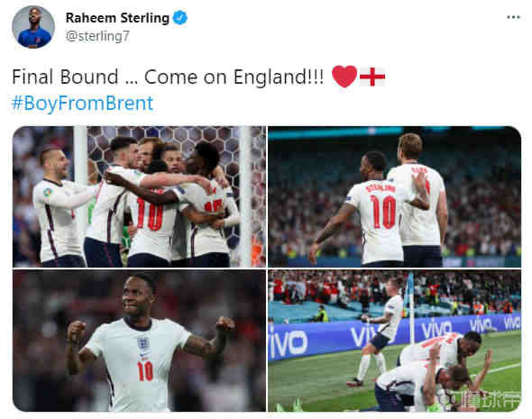Open the @sterling7 handle link
The image size is (532, 419).
pos(97,36)
